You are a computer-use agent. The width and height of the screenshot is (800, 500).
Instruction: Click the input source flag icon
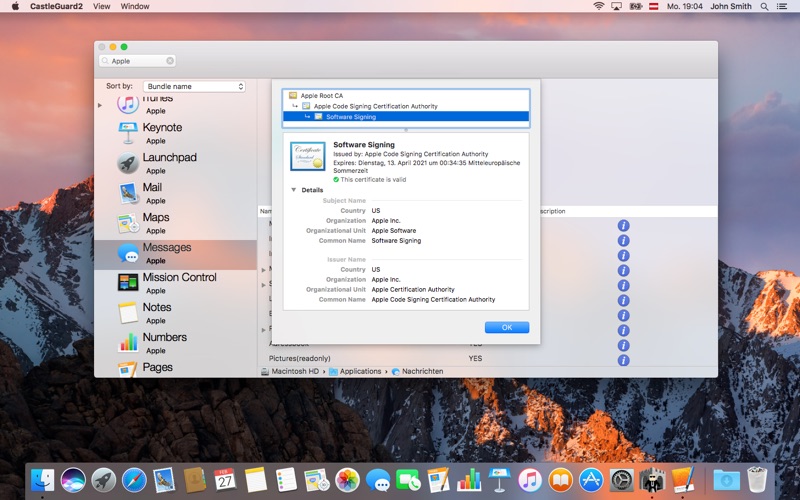(654, 6)
